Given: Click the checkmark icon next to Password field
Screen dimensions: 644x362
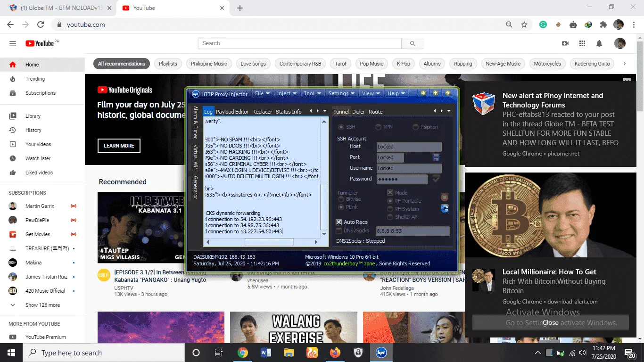Looking at the screenshot, I should click(436, 179).
